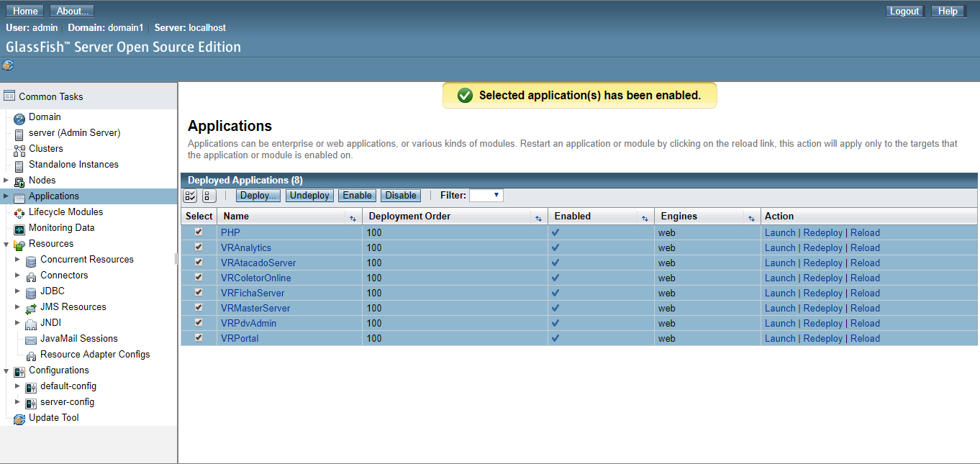Expand the JNDI node
This screenshot has width=980, height=464.
click(x=18, y=322)
